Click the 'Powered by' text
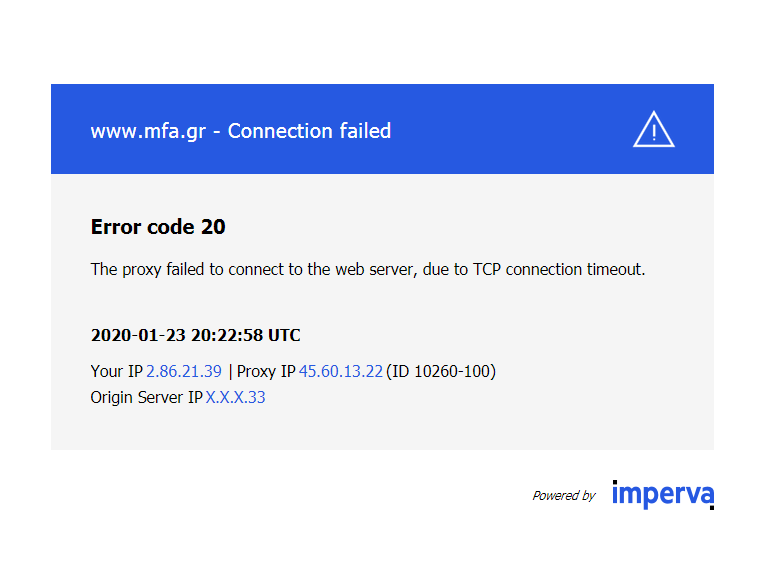 click(563, 495)
